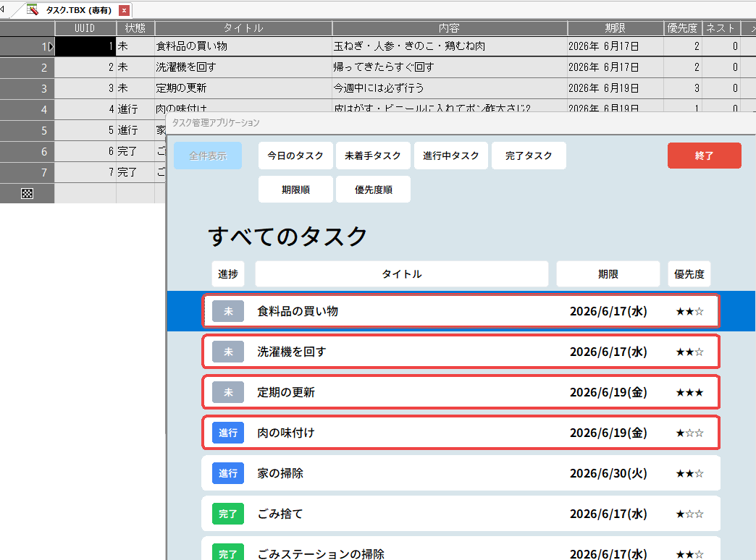The image size is (756, 560).
Task: Click priority stars of 家の掃除
Action: [x=689, y=473]
